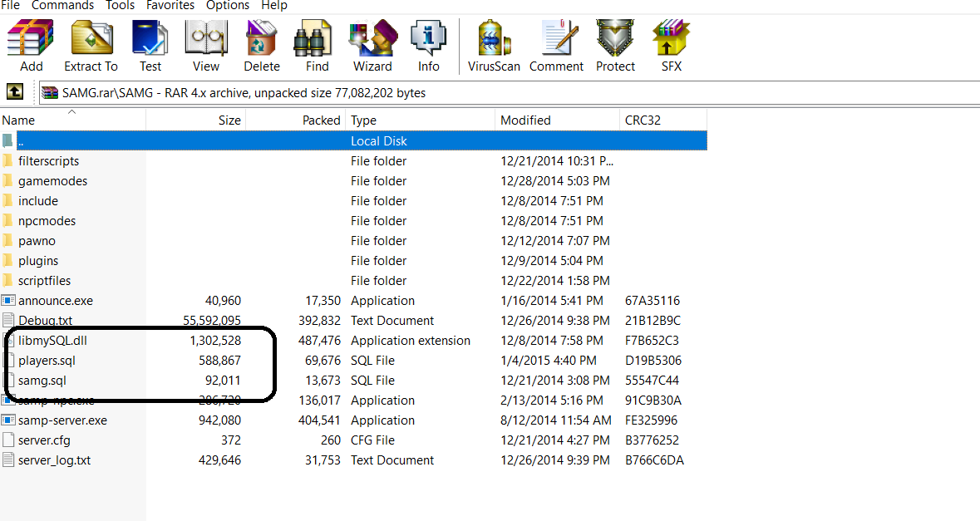Click the filterscripts folder icon
The image size is (980, 521).
7,160
